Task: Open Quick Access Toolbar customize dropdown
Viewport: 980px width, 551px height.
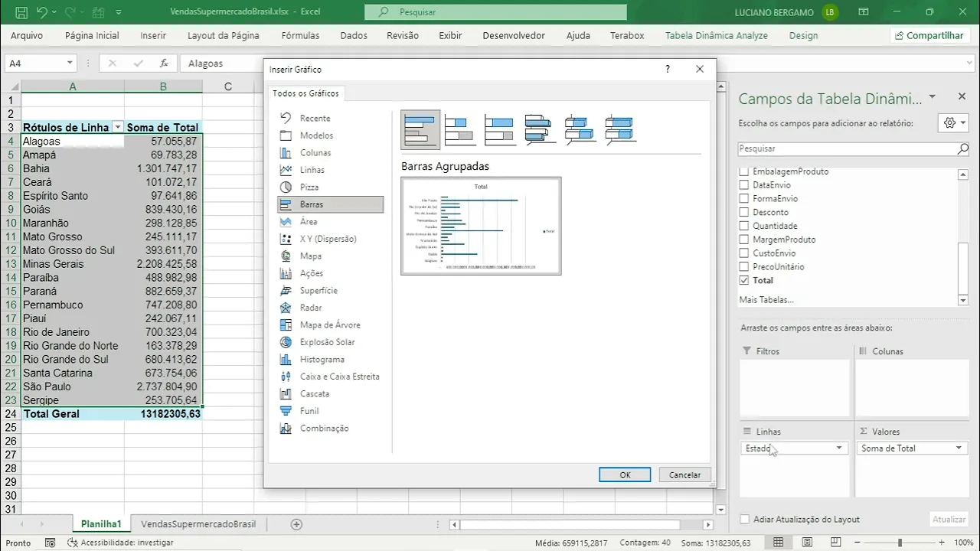Action: pyautogui.click(x=118, y=13)
